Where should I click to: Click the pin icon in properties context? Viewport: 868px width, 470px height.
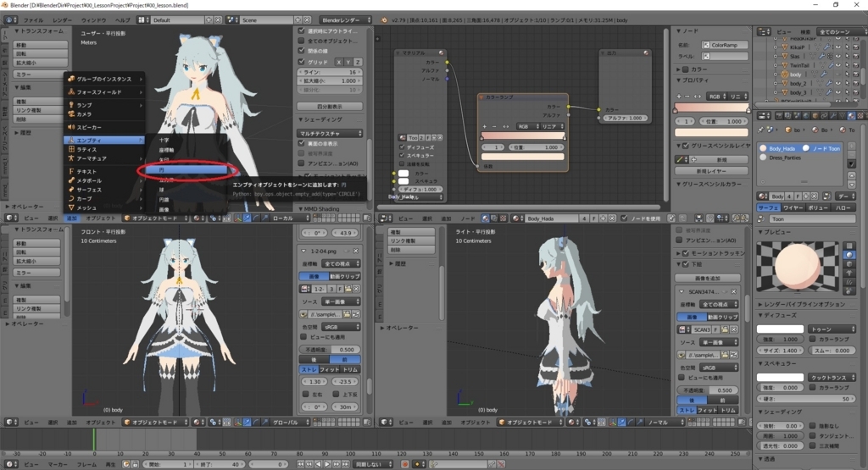tap(760, 130)
